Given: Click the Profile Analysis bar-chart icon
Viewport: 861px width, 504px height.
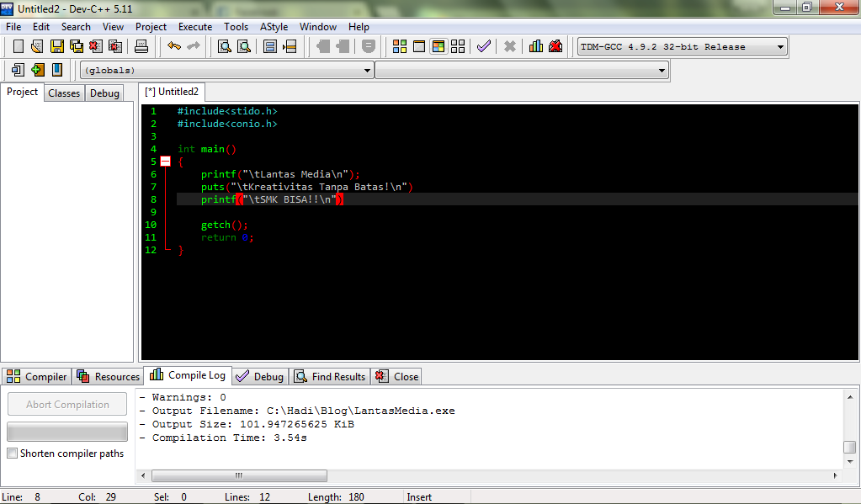Looking at the screenshot, I should (536, 46).
